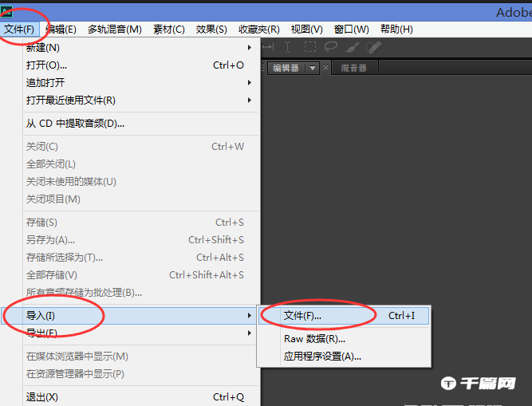Click 全部关闭(L) menu entry
The width and height of the screenshot is (532, 406).
pos(140,164)
